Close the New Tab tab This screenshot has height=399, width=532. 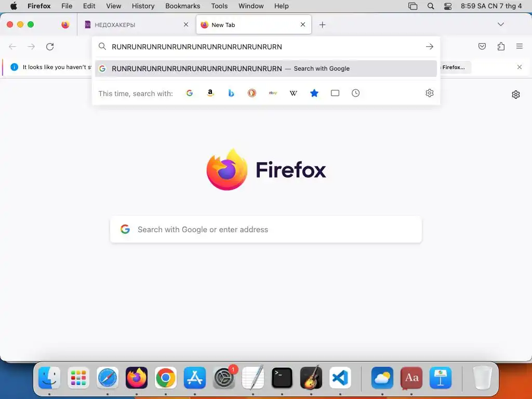(303, 24)
